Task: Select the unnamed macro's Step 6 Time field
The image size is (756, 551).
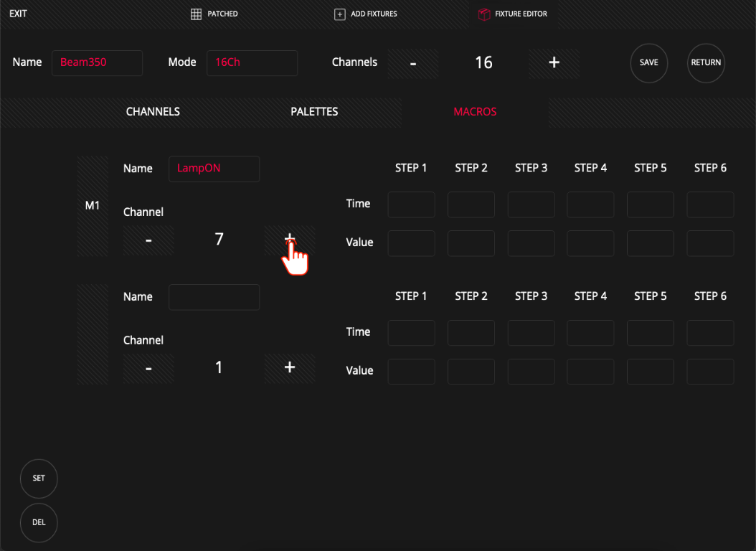Action: pyautogui.click(x=710, y=333)
